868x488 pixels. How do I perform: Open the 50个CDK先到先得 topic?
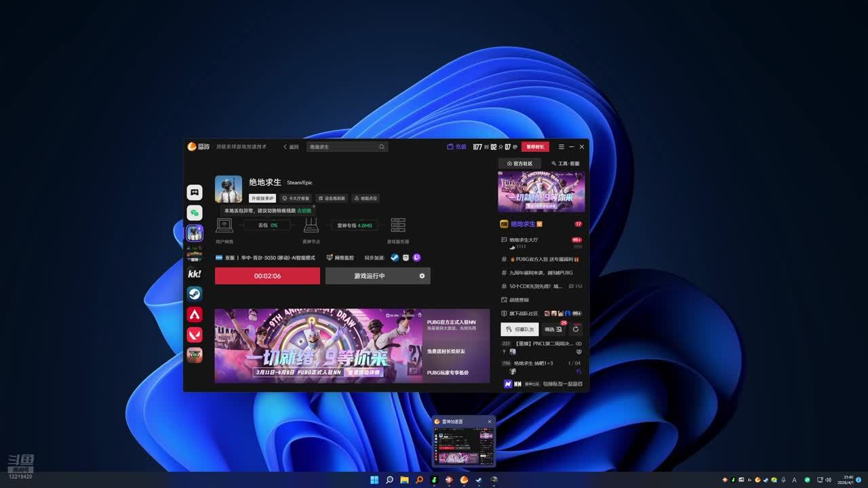(541, 286)
